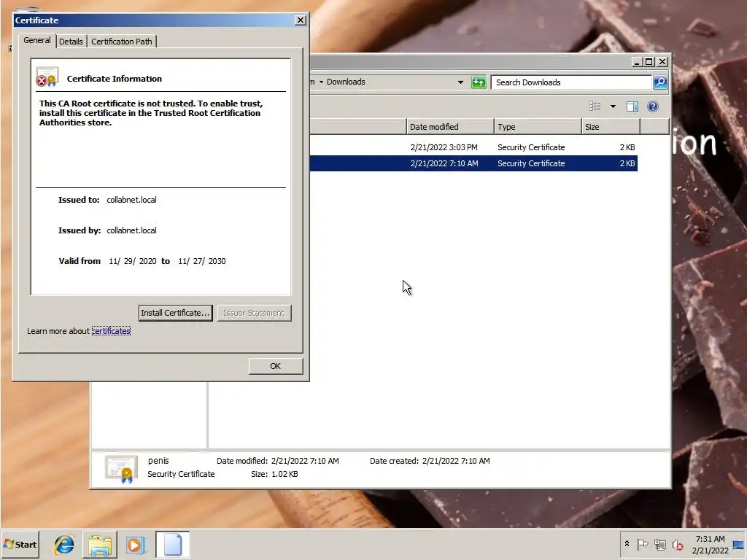Click the Certificate taskbar document icon
Screen dimensions: 747x560
point(172,545)
